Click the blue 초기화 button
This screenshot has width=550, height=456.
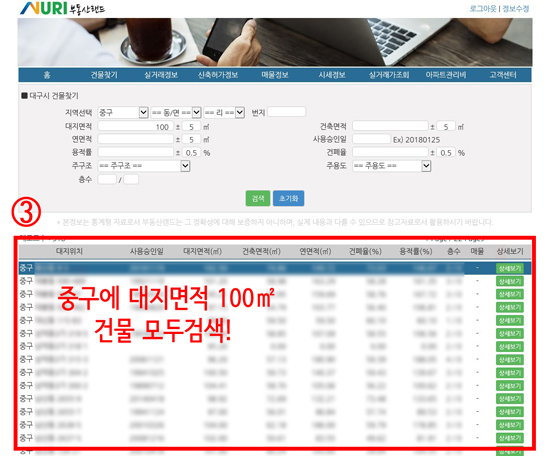[288, 199]
